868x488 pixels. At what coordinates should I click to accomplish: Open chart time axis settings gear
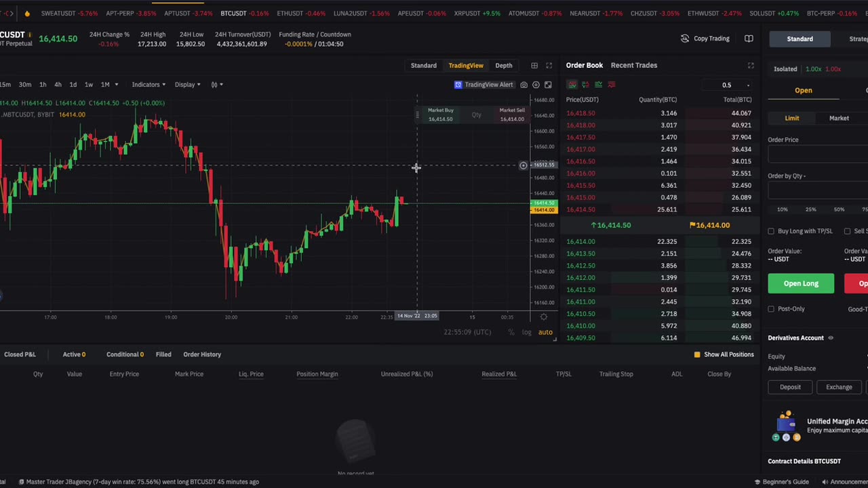click(x=543, y=317)
